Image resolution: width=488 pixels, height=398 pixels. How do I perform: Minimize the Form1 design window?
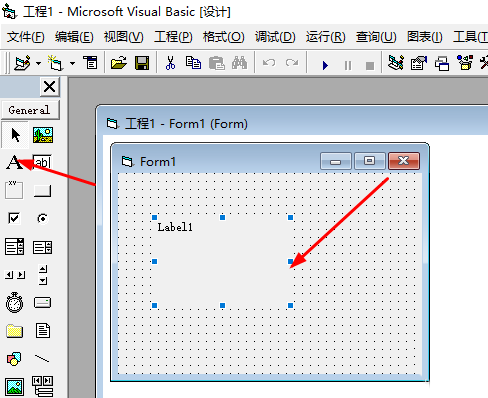click(336, 161)
